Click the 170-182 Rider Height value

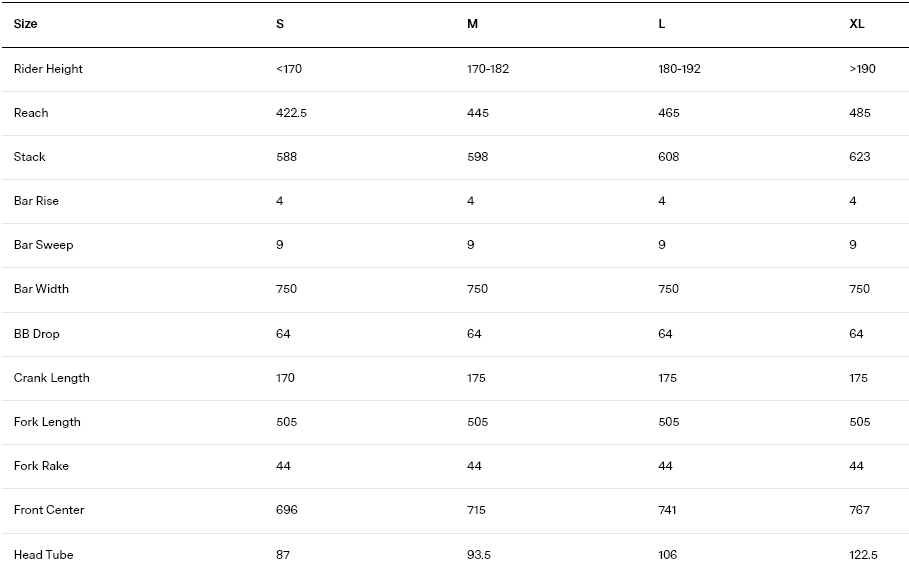(x=488, y=69)
